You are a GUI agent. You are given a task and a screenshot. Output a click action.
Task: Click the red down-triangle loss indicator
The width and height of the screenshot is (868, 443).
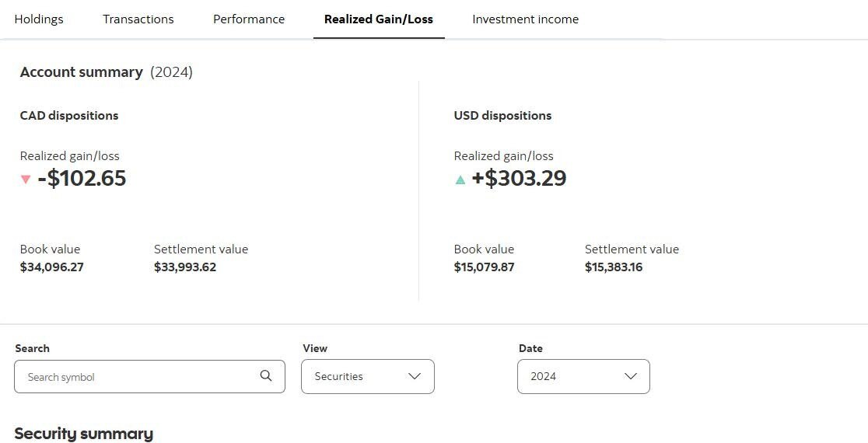point(26,180)
